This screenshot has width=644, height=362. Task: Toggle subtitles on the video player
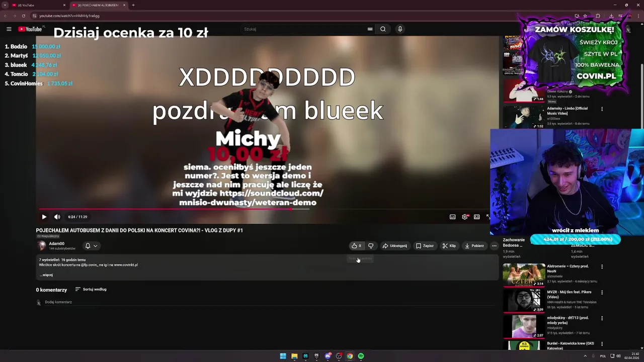pos(452,217)
